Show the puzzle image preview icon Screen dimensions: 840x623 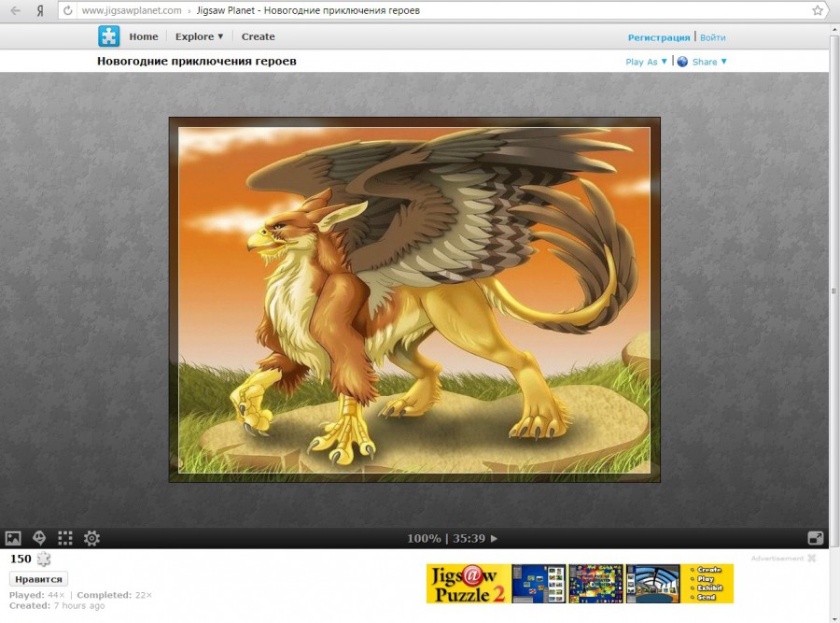click(13, 538)
